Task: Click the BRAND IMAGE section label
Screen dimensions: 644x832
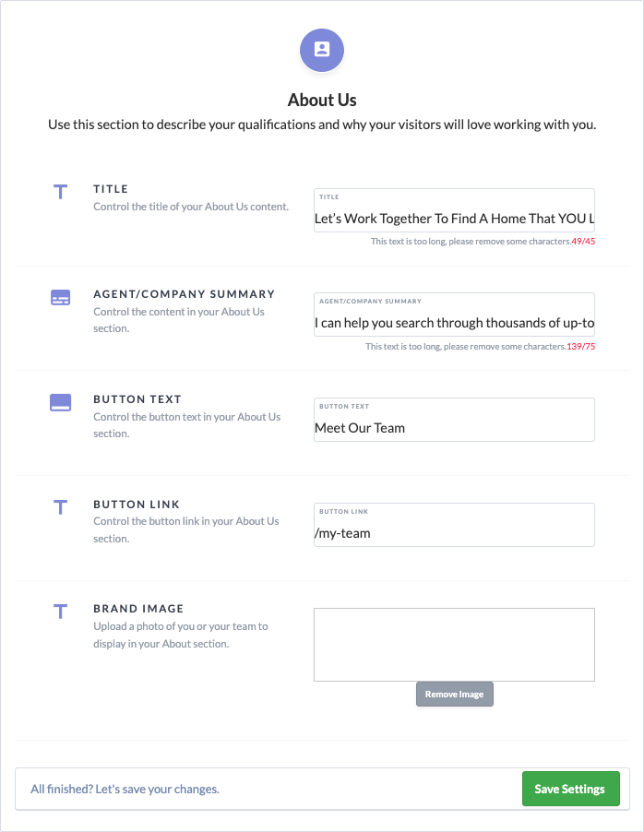Action: (x=138, y=609)
